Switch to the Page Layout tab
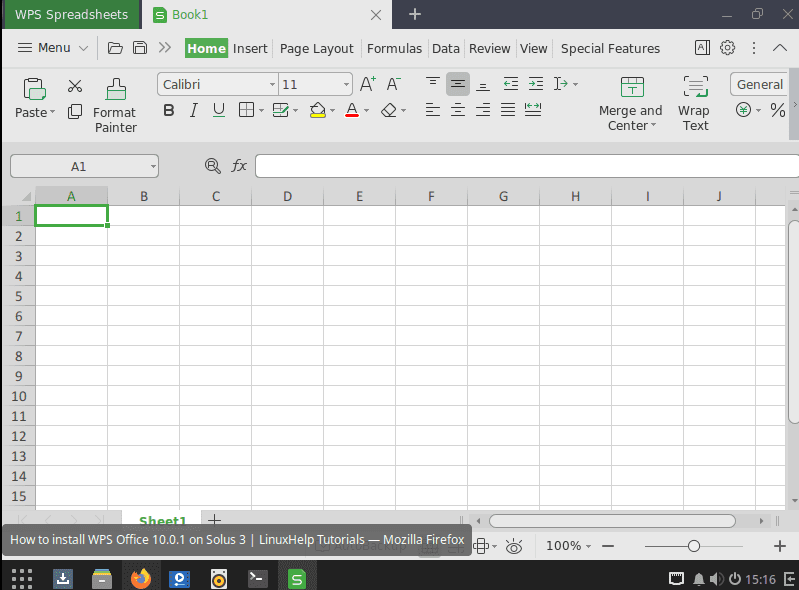Viewport: 799px width, 590px height. [x=316, y=48]
